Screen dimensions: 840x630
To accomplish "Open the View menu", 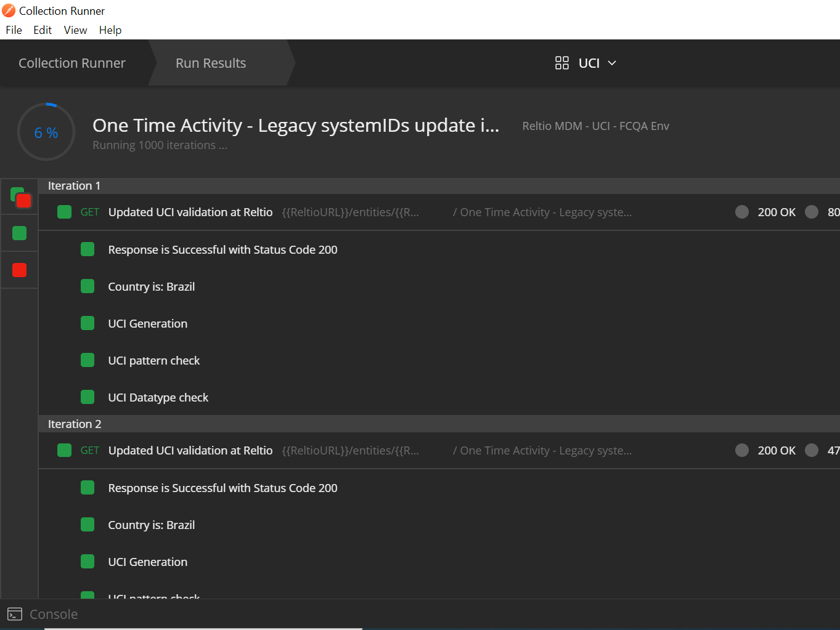I will pos(75,30).
